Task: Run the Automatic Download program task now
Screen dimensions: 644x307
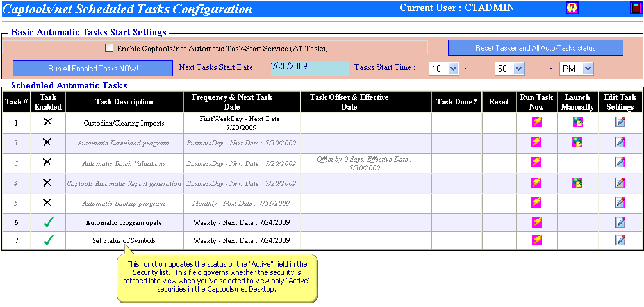Action: point(536,142)
